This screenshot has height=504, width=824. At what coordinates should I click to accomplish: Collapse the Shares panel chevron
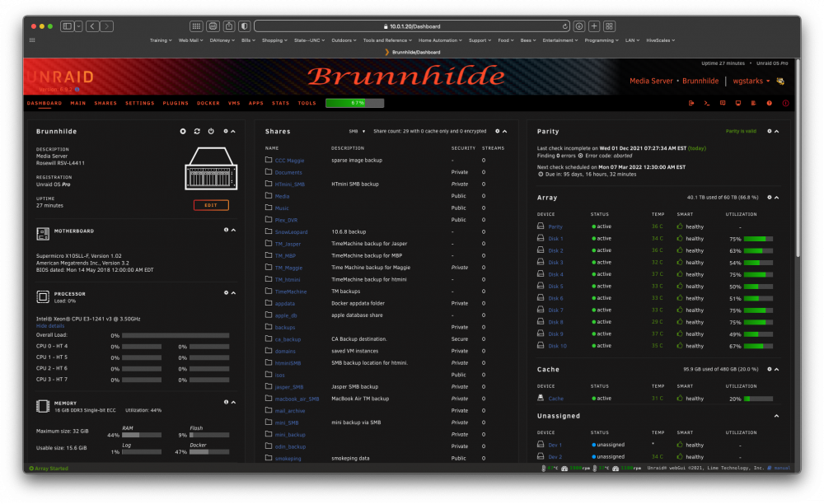[x=504, y=131]
